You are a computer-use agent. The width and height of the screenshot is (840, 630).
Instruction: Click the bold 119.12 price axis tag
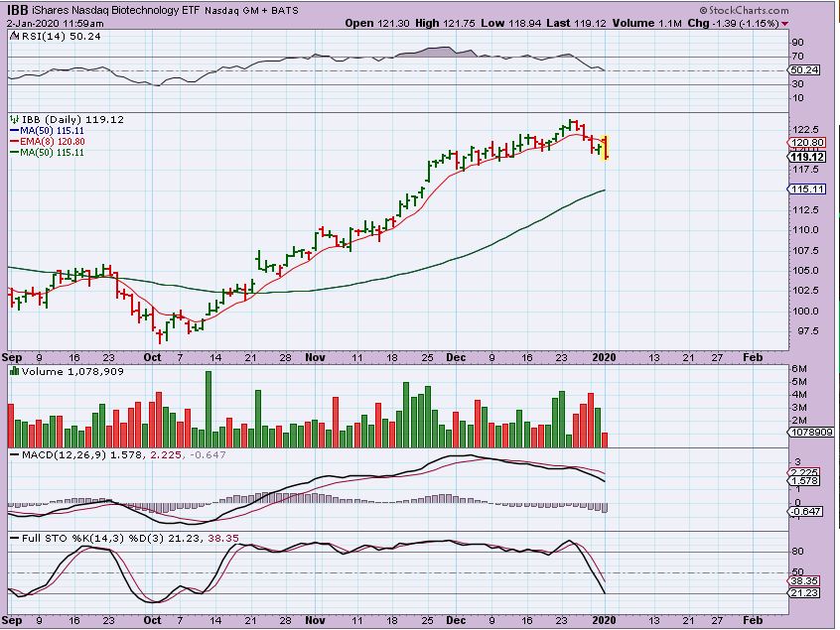point(807,157)
